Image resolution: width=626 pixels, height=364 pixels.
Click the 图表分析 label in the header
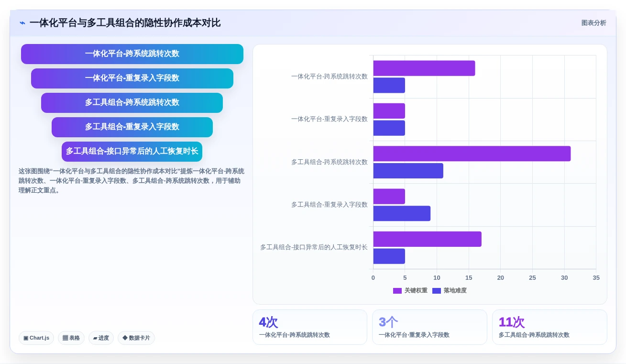593,23
